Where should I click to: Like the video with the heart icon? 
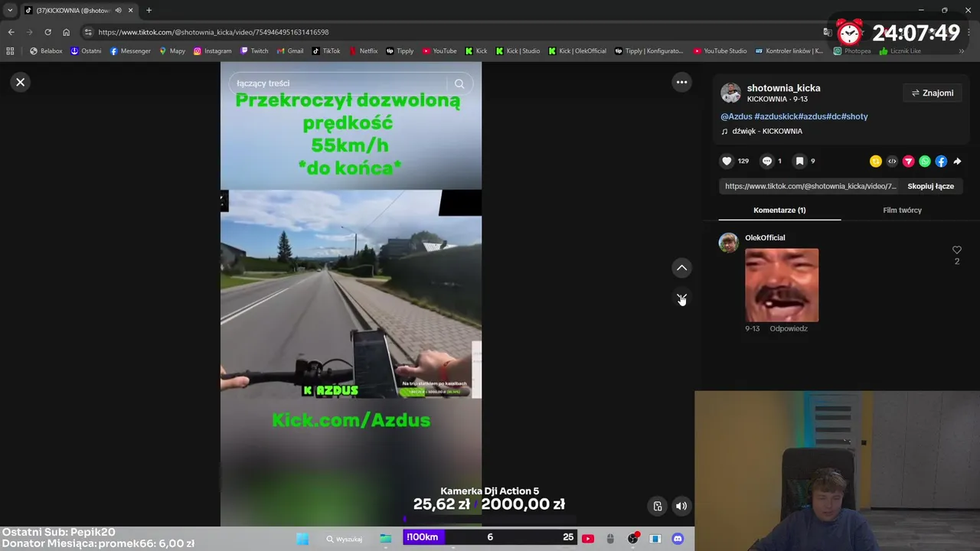pyautogui.click(x=727, y=161)
